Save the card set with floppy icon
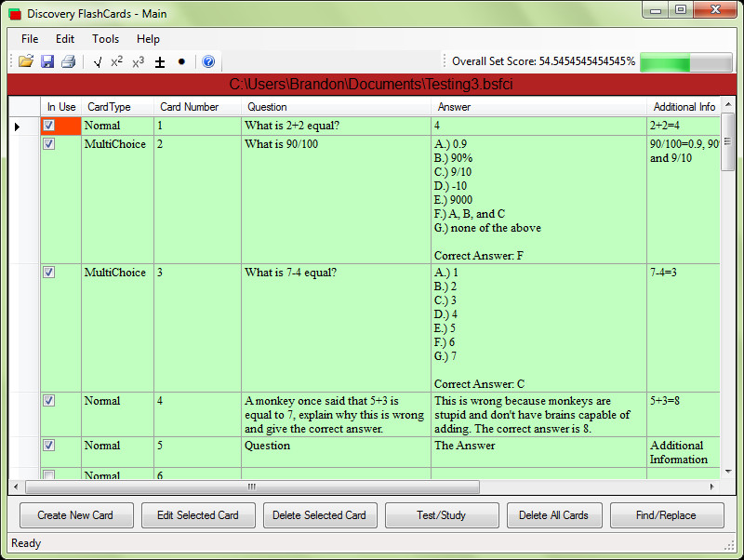Image resolution: width=744 pixels, height=560 pixels. [47, 61]
